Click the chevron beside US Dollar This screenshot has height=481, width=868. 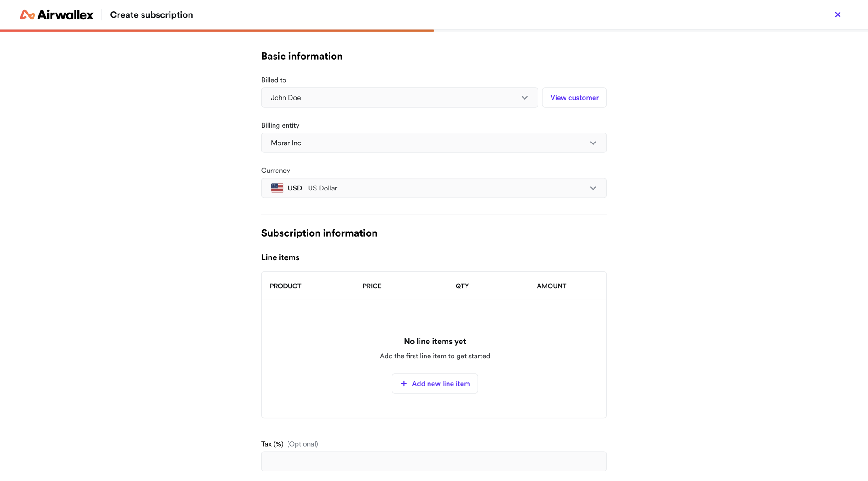click(593, 188)
